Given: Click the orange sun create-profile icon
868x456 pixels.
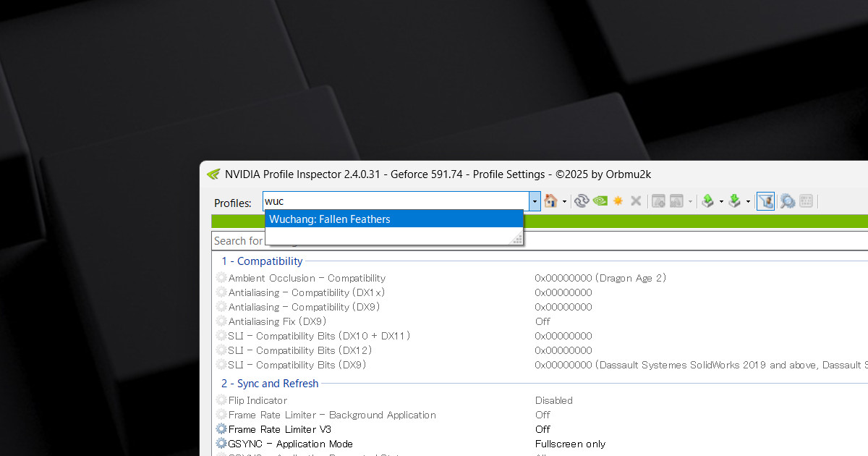Looking at the screenshot, I should [618, 201].
